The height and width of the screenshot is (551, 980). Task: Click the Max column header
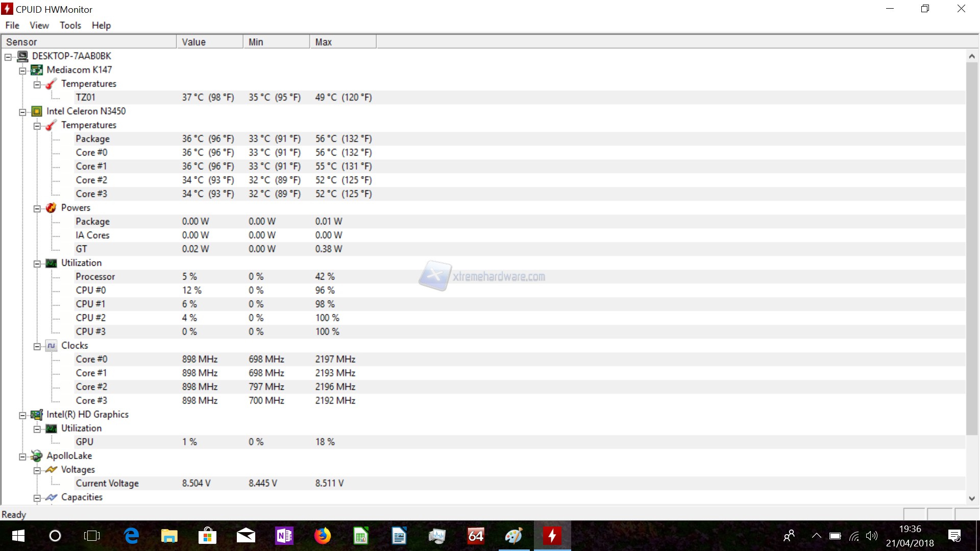click(x=342, y=42)
